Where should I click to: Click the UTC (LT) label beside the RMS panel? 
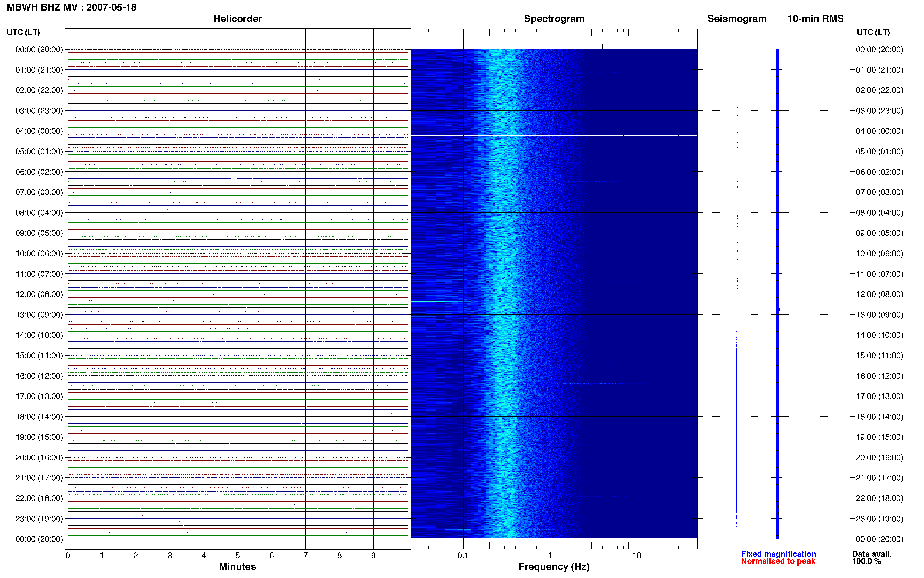pos(873,32)
